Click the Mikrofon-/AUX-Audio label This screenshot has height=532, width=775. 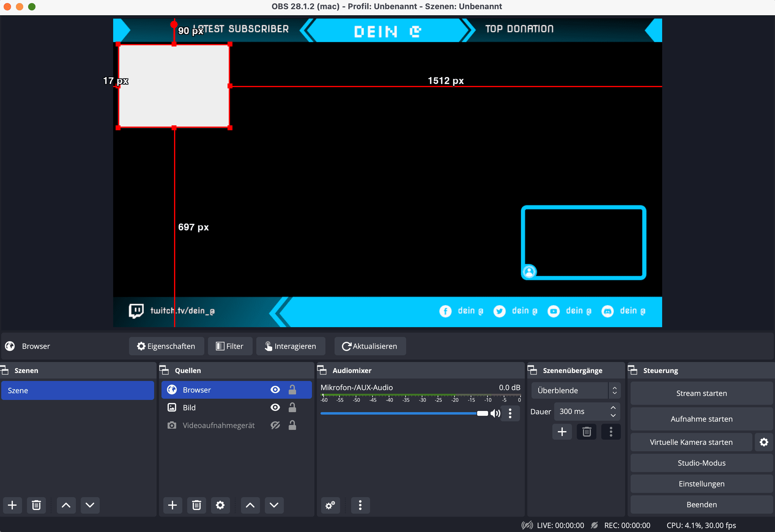357,387
